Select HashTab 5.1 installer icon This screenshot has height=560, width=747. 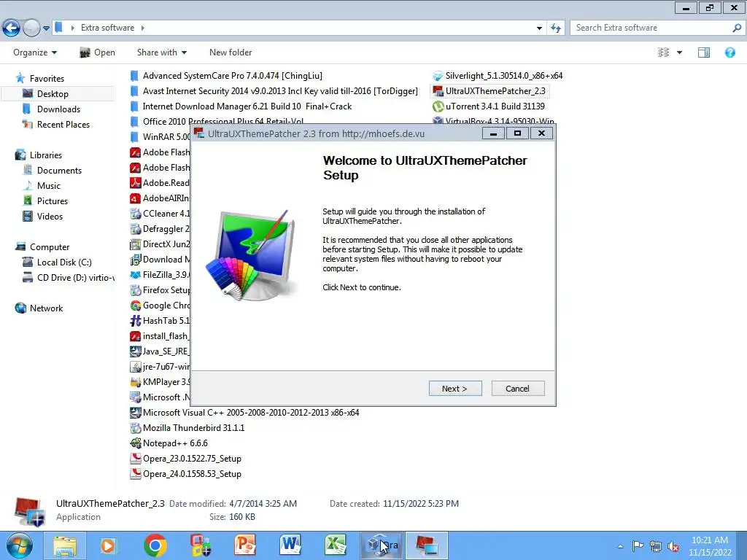135,321
